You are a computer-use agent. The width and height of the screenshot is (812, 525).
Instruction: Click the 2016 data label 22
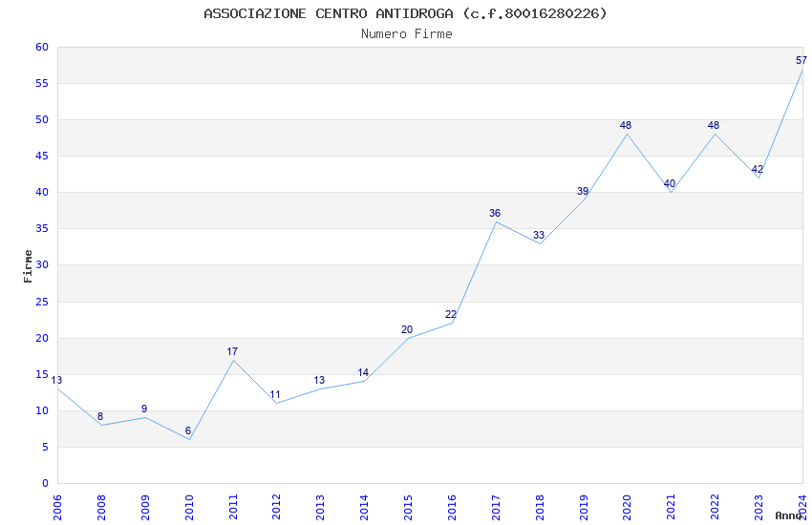(x=451, y=314)
